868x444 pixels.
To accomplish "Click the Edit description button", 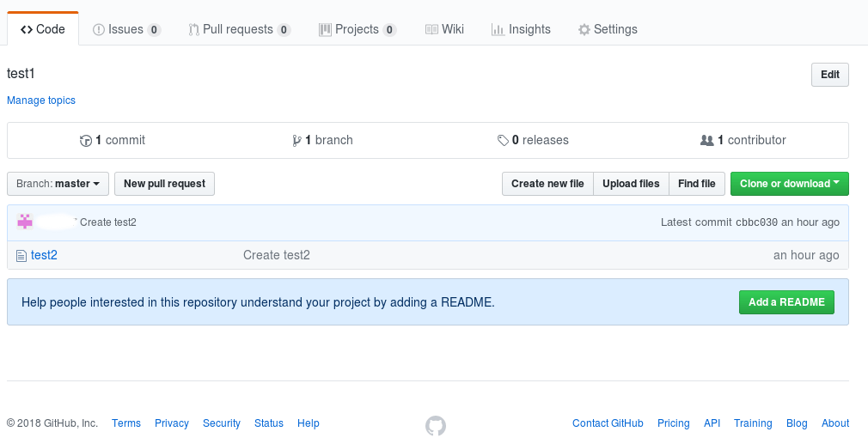I will (x=830, y=75).
